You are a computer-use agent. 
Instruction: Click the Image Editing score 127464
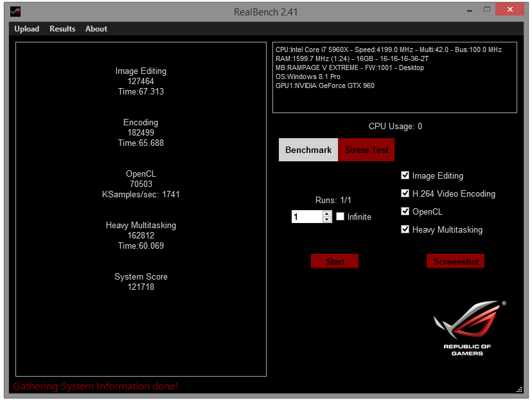click(x=141, y=81)
